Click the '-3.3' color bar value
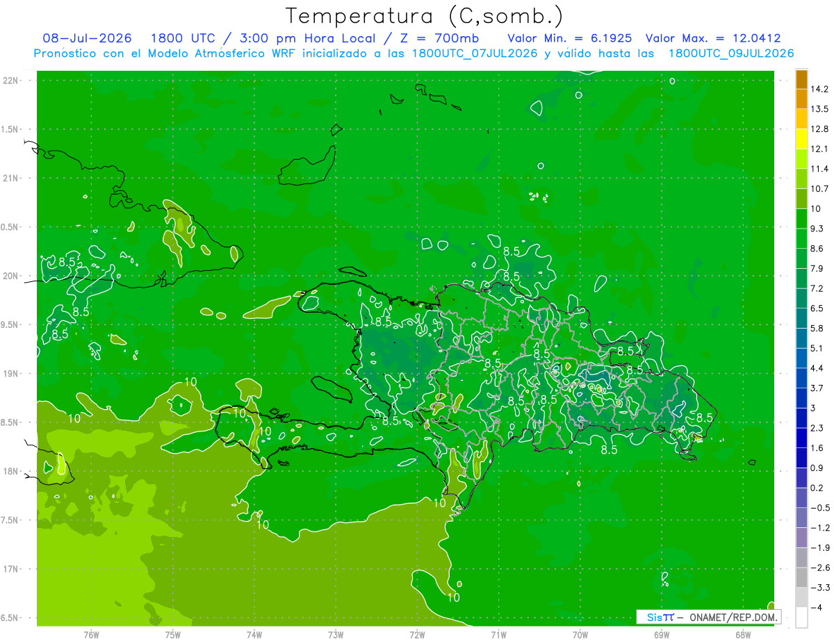 pos(820,588)
